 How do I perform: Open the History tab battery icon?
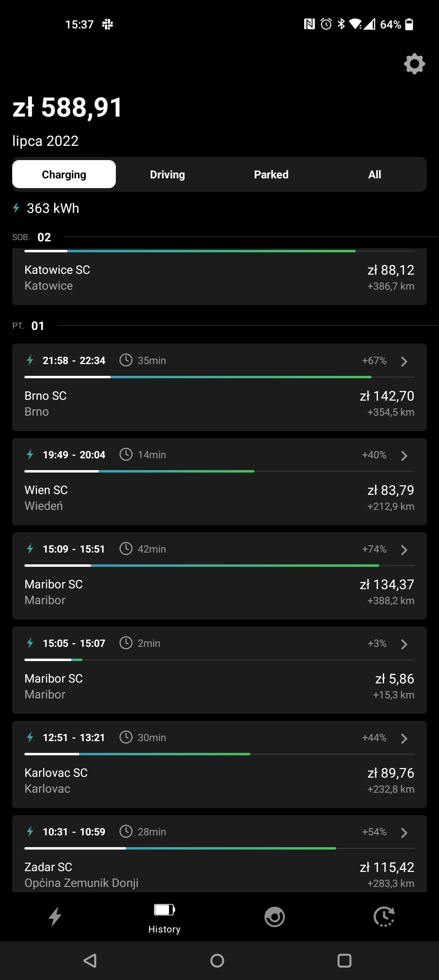coord(164,910)
